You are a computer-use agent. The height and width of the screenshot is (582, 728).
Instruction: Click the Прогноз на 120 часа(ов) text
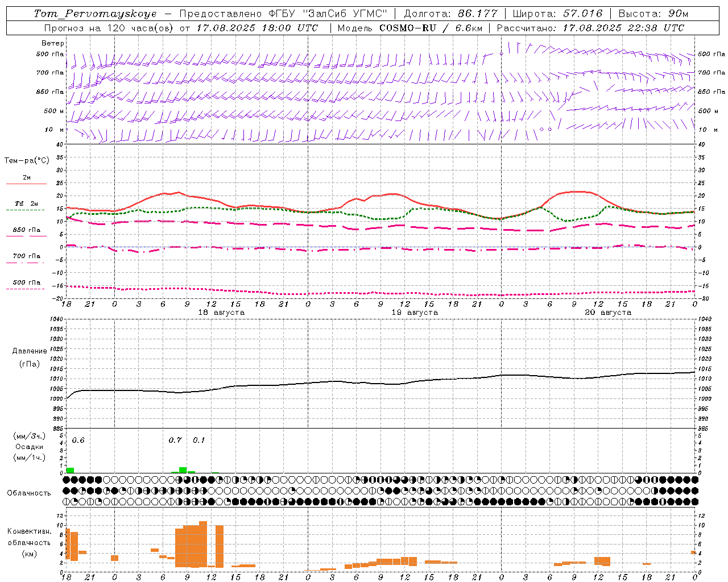110,28
